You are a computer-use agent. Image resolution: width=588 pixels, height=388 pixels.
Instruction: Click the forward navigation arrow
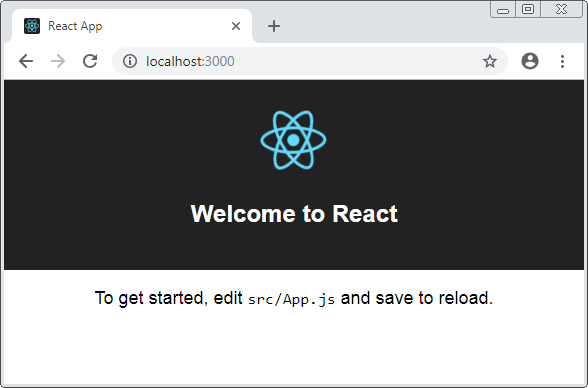click(58, 61)
